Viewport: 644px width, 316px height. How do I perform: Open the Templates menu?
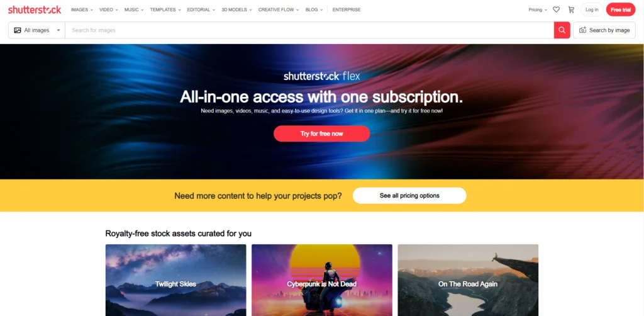click(x=165, y=10)
